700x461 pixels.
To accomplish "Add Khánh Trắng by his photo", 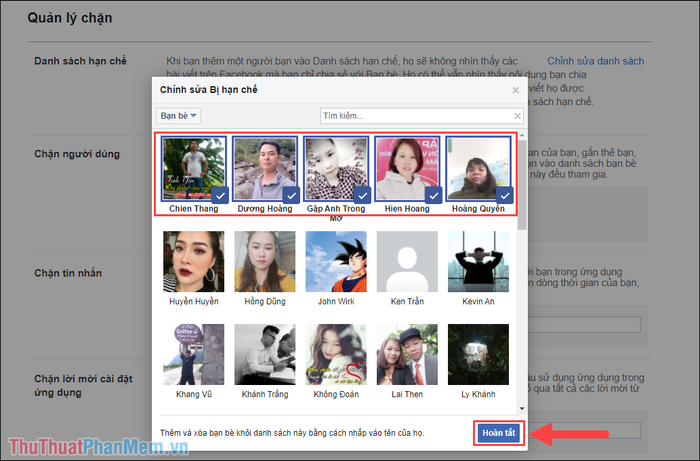I will pyautogui.click(x=265, y=354).
